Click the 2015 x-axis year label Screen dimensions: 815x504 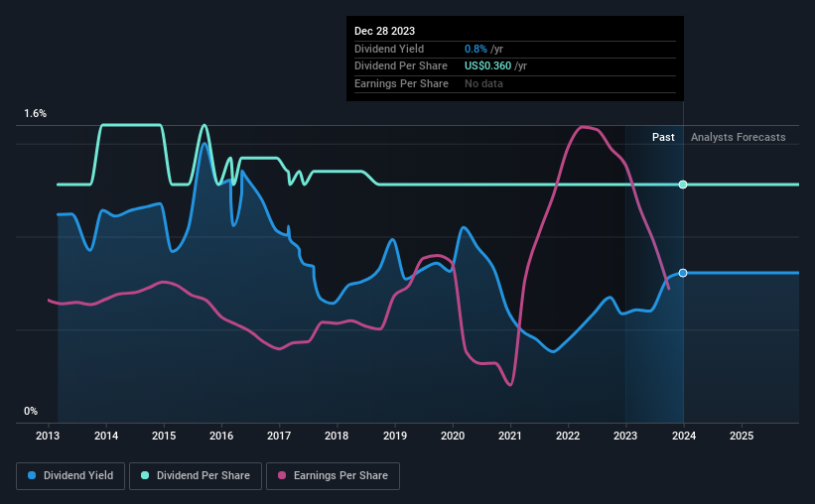pyautogui.click(x=164, y=436)
